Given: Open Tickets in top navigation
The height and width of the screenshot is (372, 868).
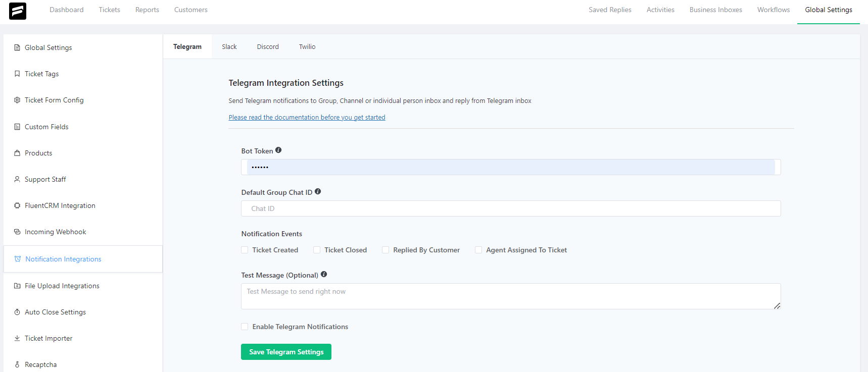Looking at the screenshot, I should click(x=110, y=10).
